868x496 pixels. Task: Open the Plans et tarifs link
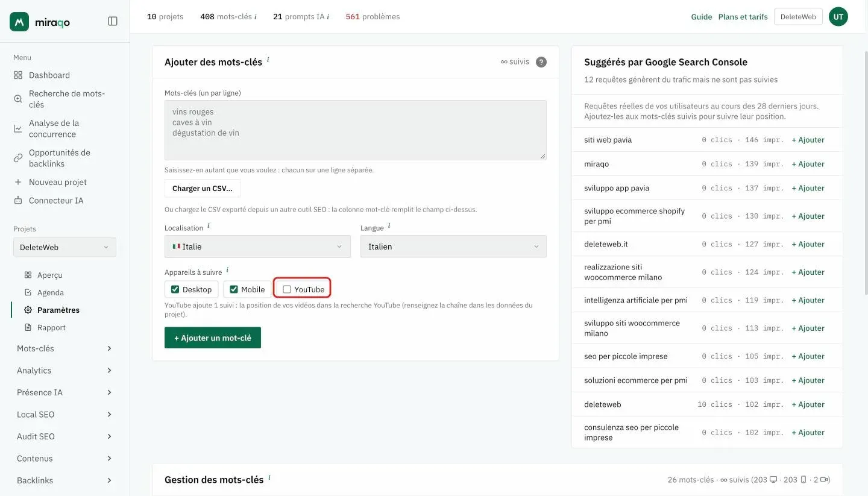[743, 17]
